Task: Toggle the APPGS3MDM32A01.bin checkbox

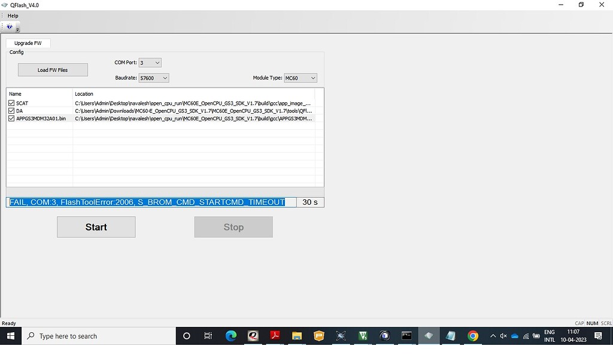Action: tap(11, 119)
